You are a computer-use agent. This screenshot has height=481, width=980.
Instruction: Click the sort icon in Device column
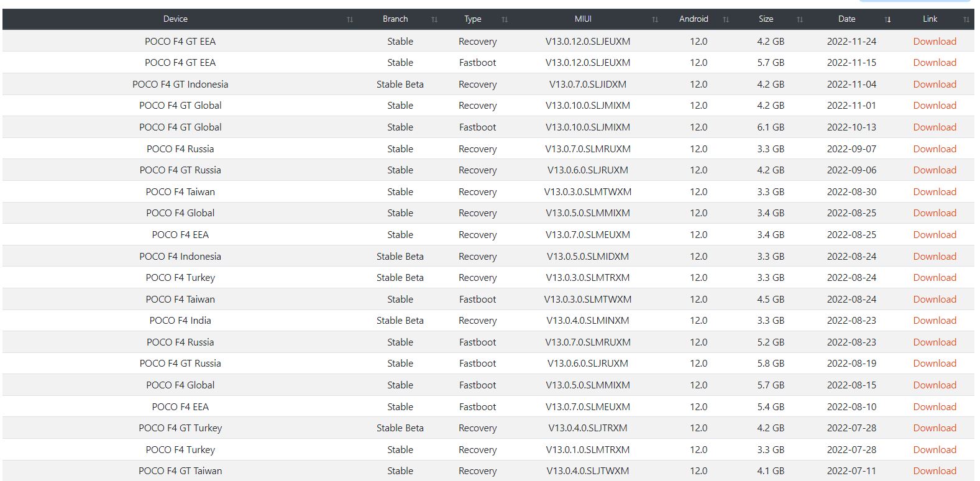[350, 19]
